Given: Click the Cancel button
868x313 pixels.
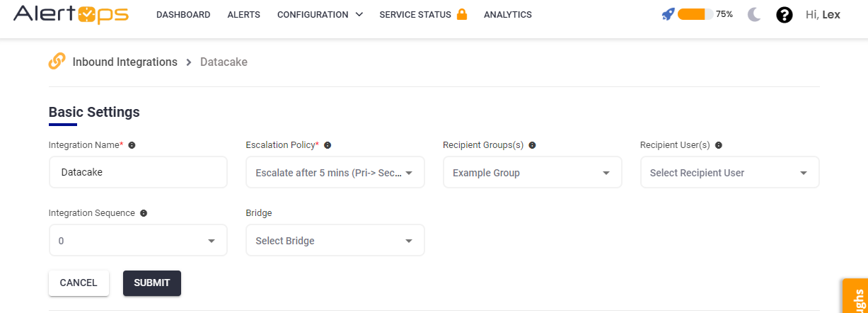Looking at the screenshot, I should coord(79,283).
